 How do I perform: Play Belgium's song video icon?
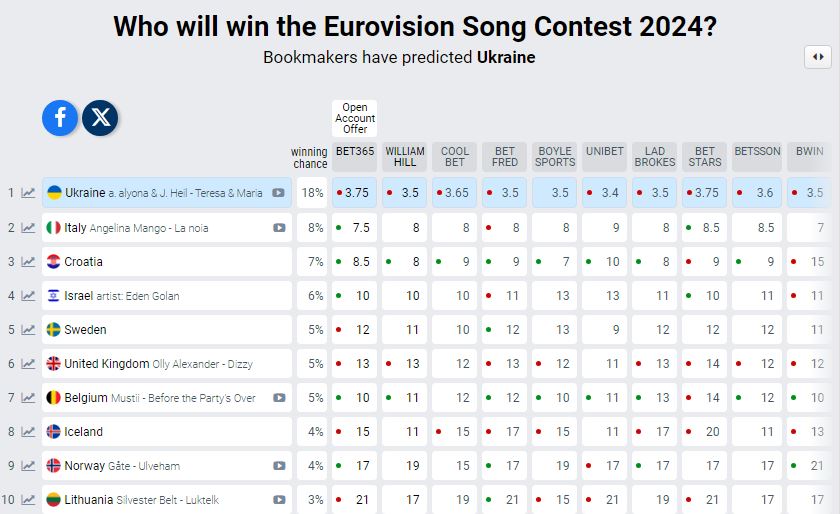click(x=279, y=398)
